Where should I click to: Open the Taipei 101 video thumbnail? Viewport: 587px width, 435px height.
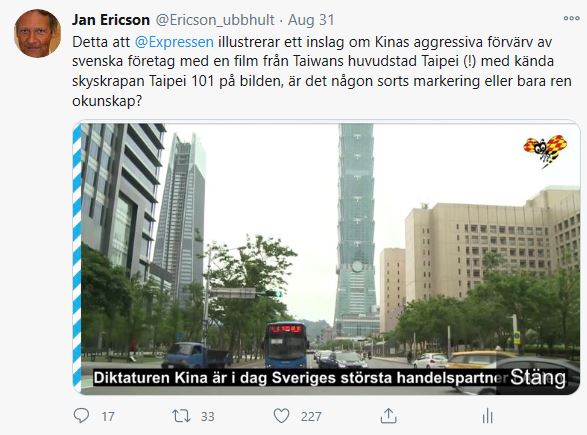tap(326, 258)
